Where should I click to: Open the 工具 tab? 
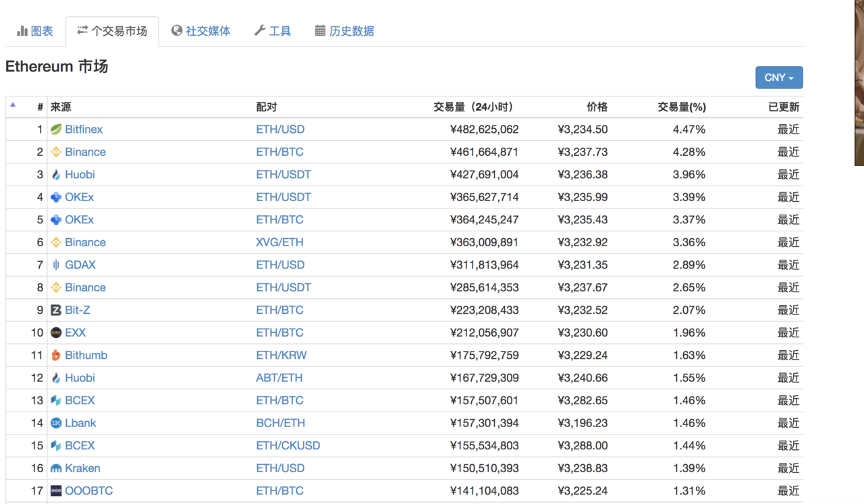pyautogui.click(x=273, y=31)
